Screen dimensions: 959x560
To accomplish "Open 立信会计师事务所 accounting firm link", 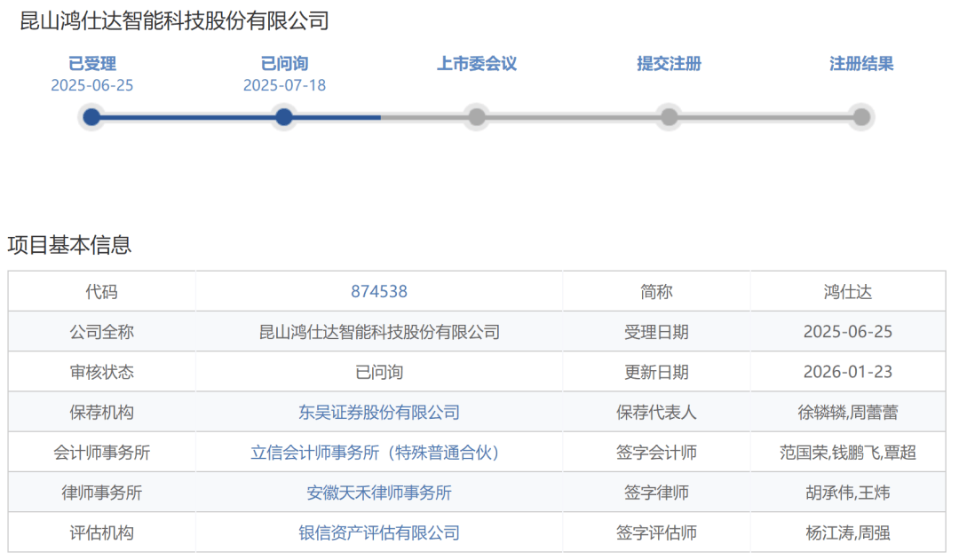I will 379,453.
